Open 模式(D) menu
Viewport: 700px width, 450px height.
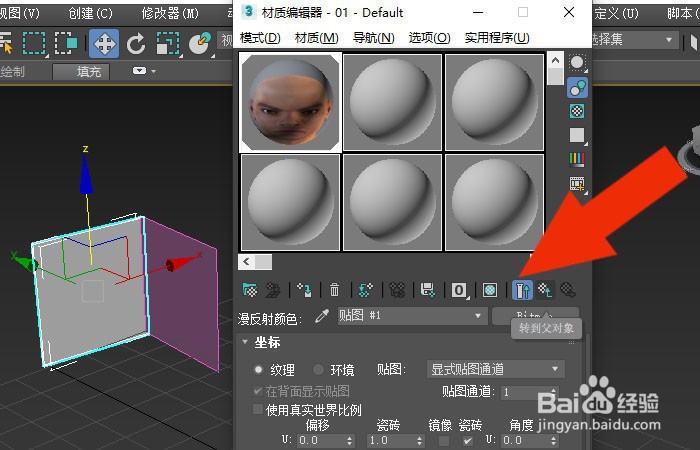(x=260, y=38)
